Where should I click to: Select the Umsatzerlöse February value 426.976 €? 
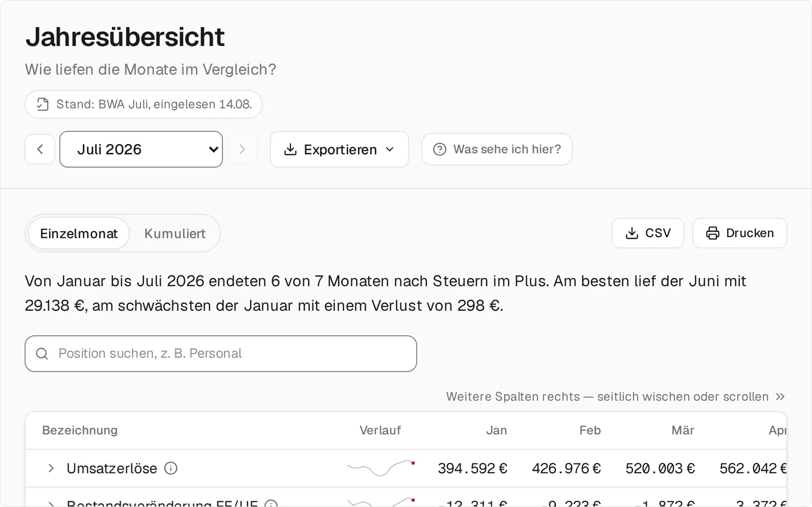click(x=567, y=468)
